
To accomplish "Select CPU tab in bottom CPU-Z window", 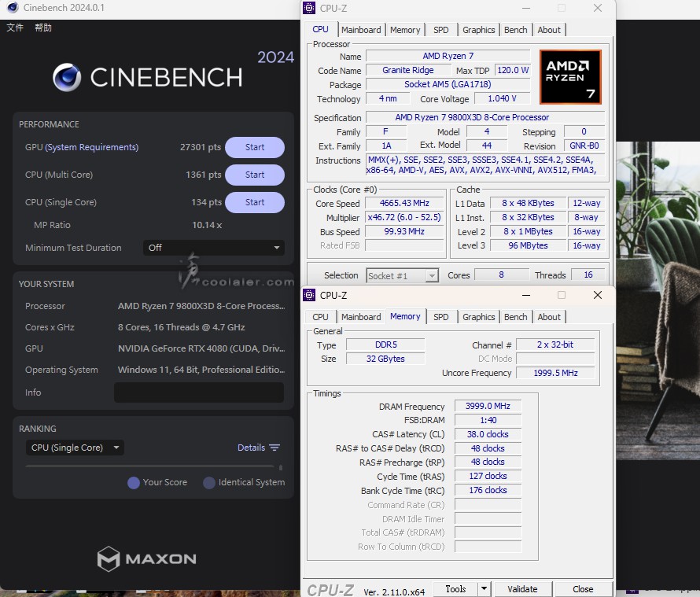I will click(320, 317).
